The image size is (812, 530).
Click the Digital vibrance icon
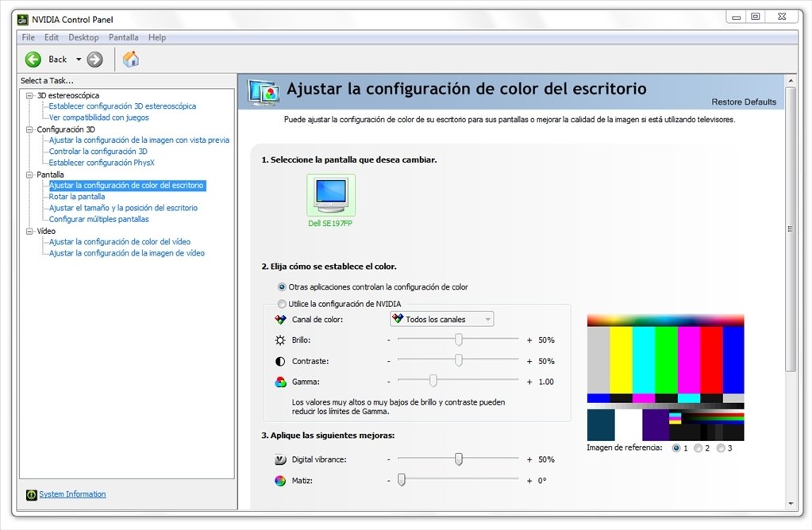click(x=280, y=459)
